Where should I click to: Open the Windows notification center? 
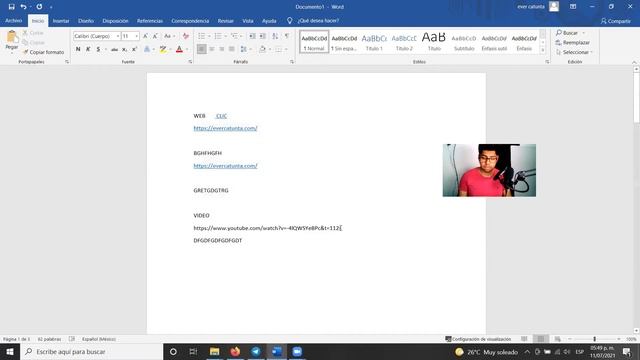(x=627, y=351)
